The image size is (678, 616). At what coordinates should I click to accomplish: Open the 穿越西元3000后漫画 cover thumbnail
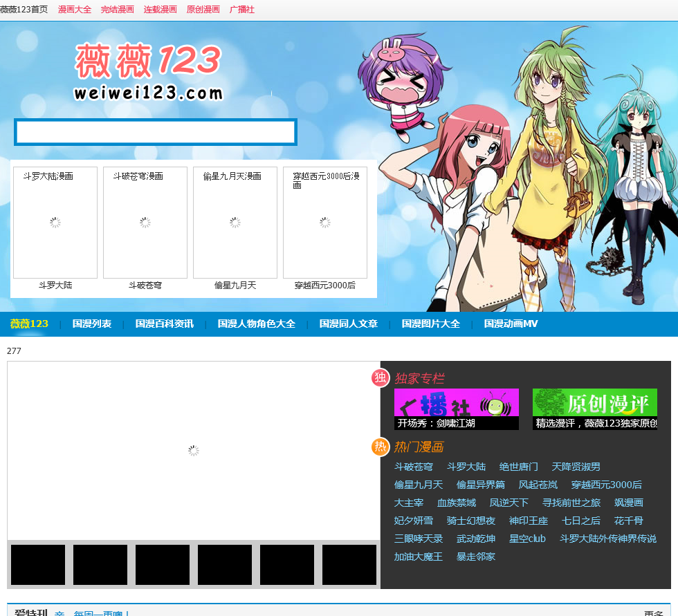(325, 223)
